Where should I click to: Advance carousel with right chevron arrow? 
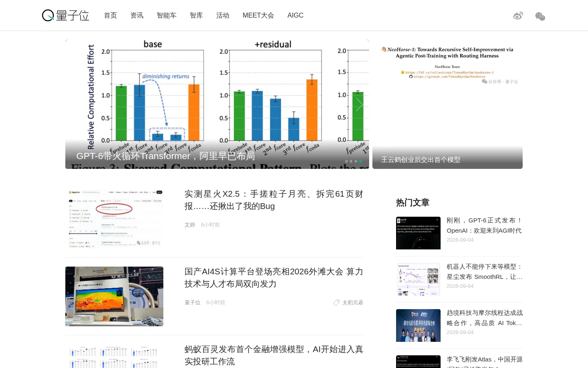coord(359,104)
